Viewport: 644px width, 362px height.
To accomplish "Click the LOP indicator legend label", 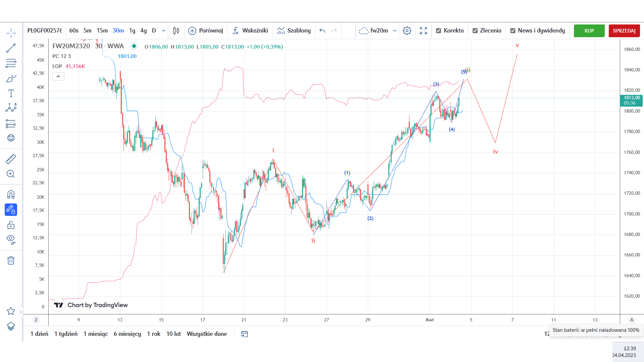I will pyautogui.click(x=57, y=66).
